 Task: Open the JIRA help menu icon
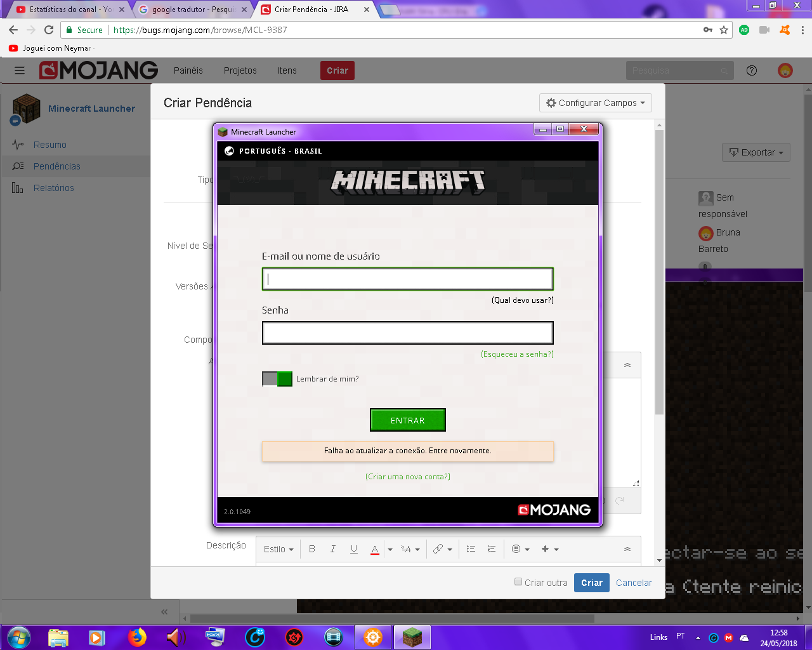752,70
